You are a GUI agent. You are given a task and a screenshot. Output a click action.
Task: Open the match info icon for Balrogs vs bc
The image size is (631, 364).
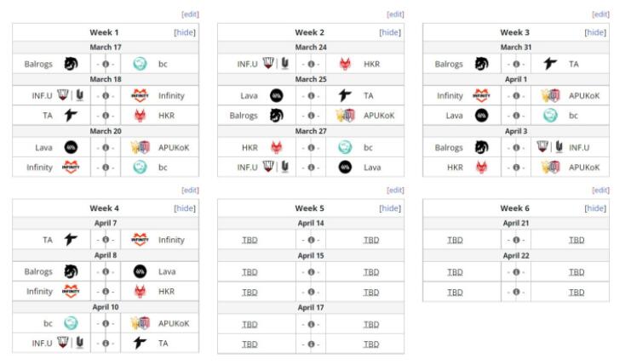pyautogui.click(x=106, y=64)
